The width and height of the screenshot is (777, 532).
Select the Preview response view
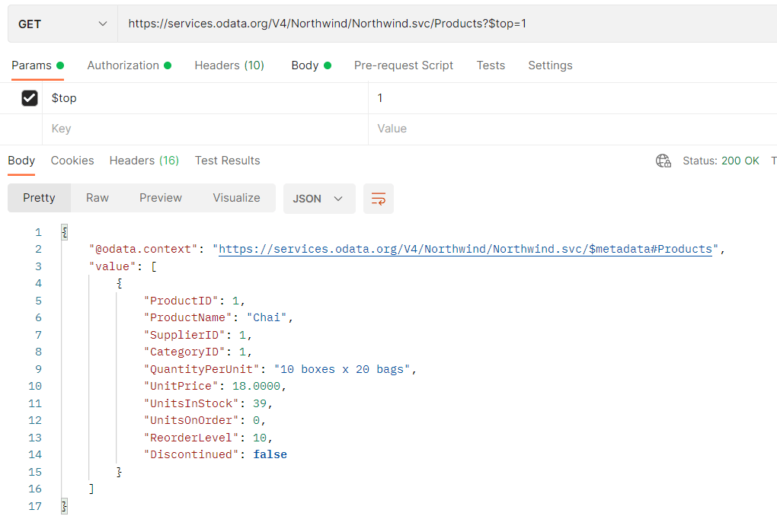(x=161, y=198)
